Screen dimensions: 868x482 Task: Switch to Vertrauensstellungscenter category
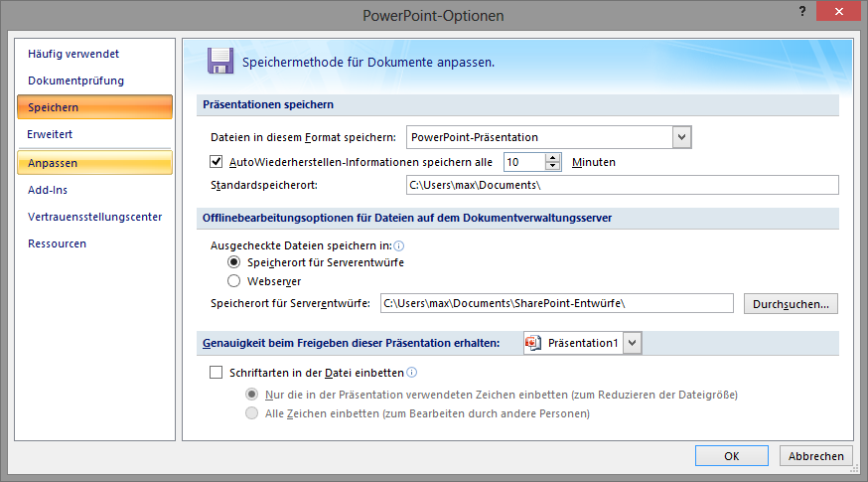(94, 217)
